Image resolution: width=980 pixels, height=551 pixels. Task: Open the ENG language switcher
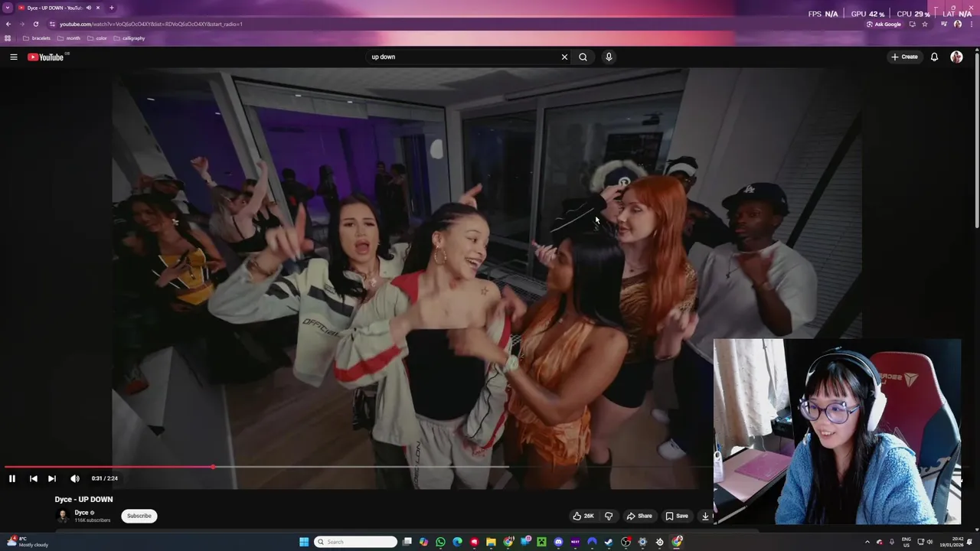click(906, 542)
